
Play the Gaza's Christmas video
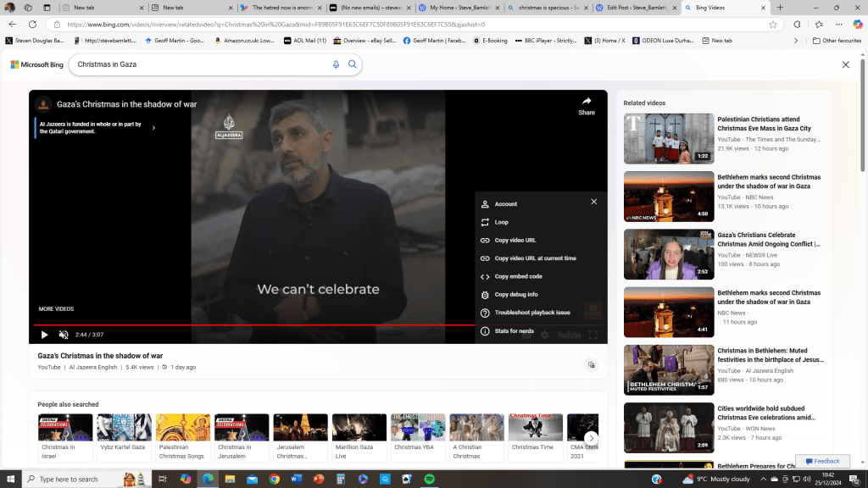44,335
